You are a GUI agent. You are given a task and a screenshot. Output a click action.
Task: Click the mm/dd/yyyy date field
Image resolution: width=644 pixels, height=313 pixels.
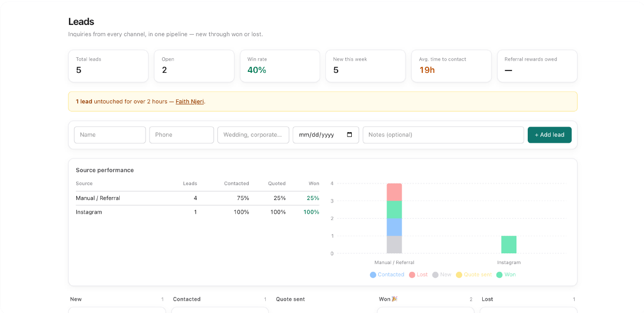(326, 135)
